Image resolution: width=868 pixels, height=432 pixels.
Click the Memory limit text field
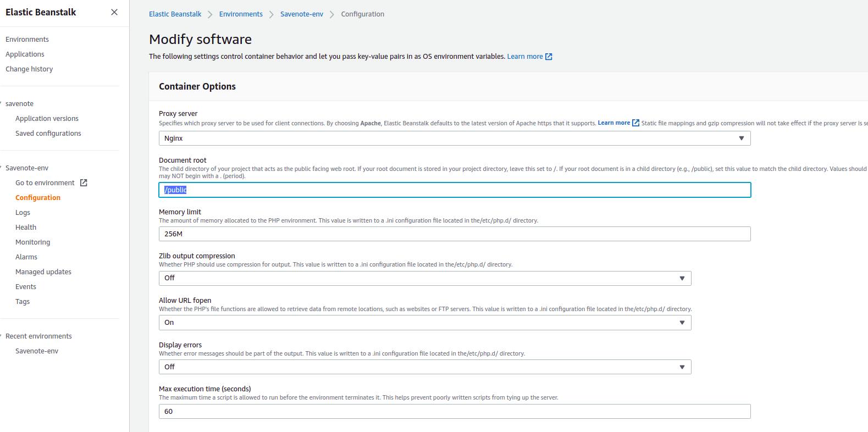[x=455, y=234]
